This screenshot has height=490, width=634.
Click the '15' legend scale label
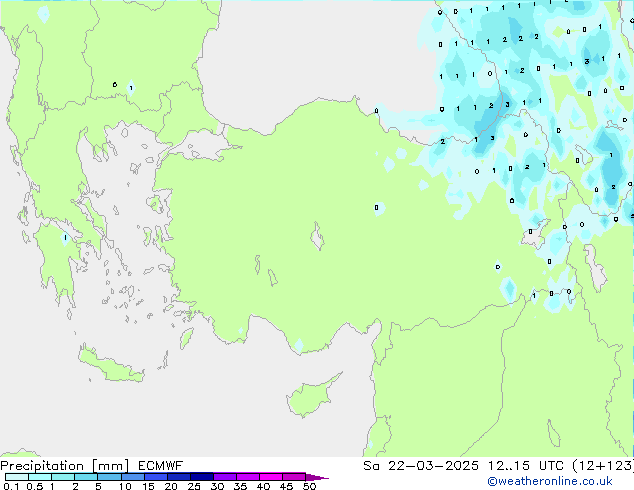pos(148,486)
